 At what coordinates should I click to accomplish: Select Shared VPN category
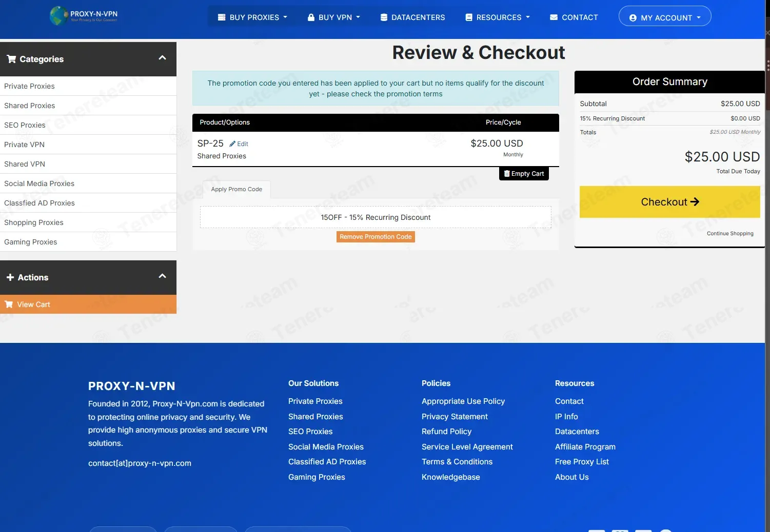[x=88, y=164]
